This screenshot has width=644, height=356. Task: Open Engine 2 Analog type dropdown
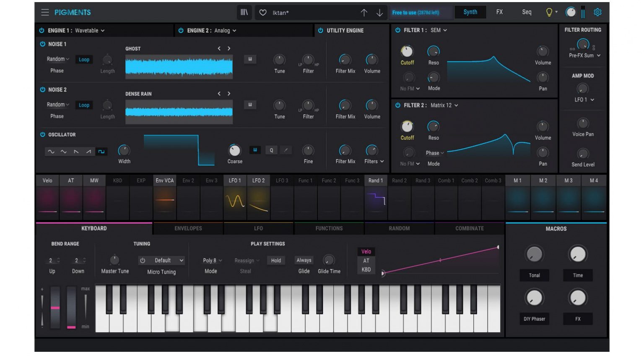coord(225,30)
